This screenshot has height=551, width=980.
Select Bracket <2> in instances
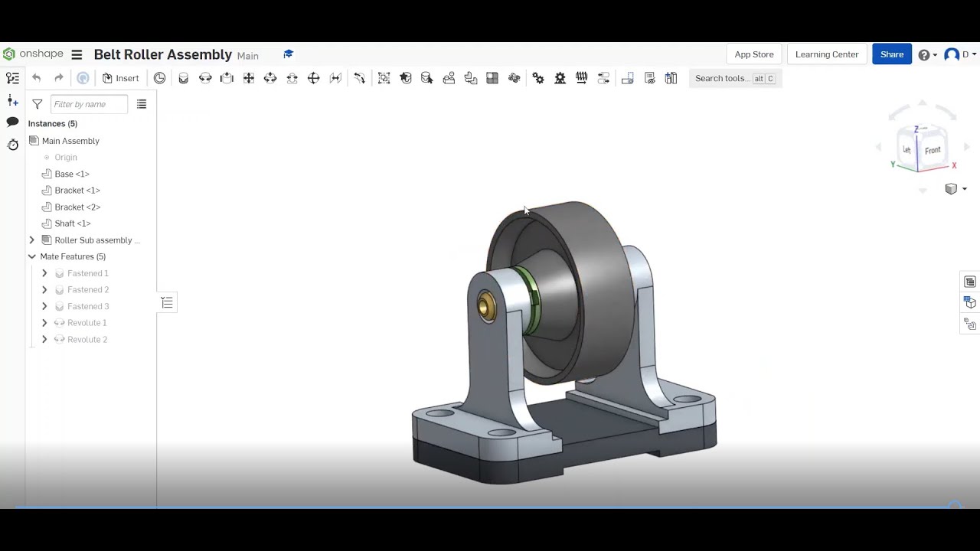(x=77, y=207)
